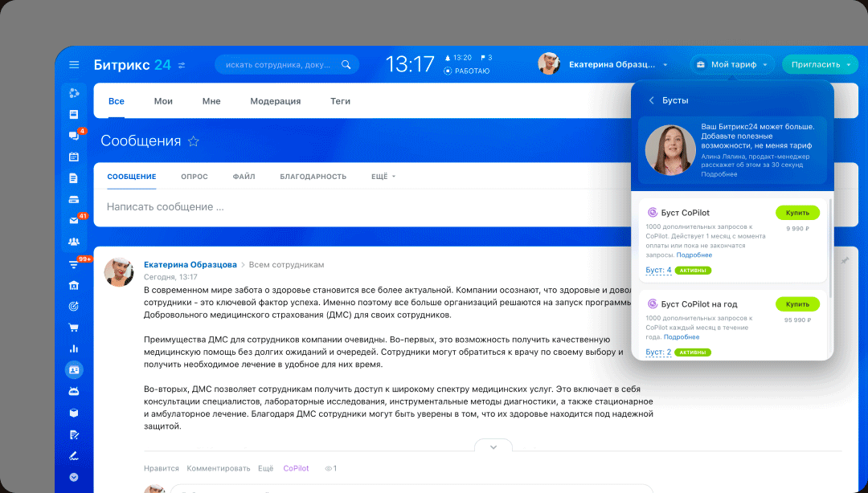Click Подробнее in the promo banner
This screenshot has height=493, width=868.
pos(719,174)
